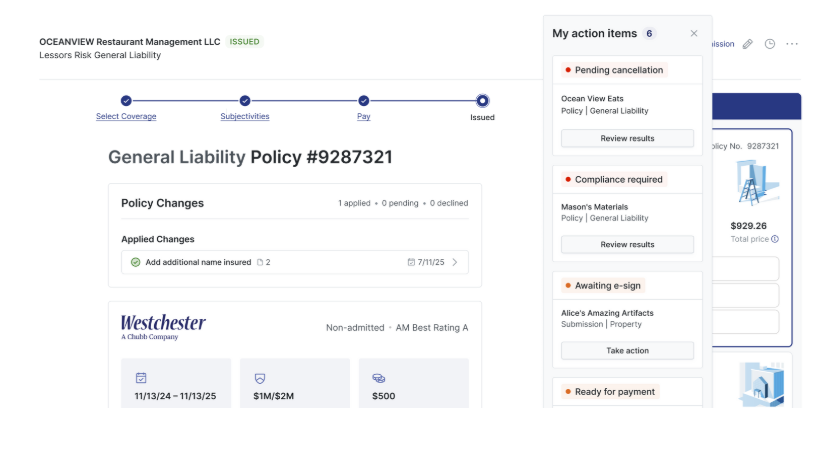Select the Issued step circle
This screenshot has width=814, height=463.
pos(483,101)
